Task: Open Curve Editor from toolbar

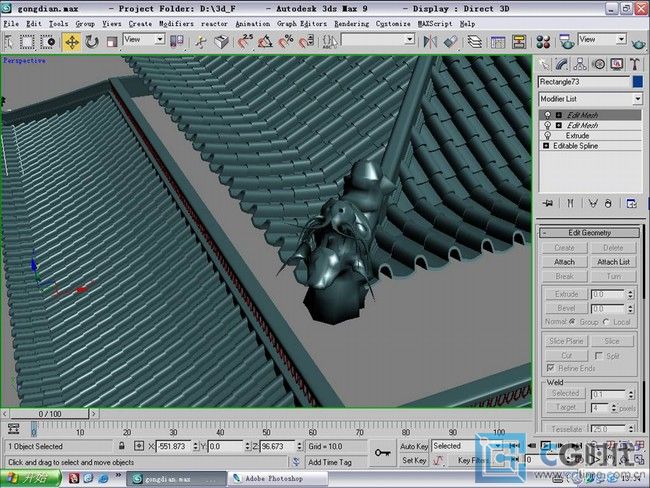Action: coord(498,41)
